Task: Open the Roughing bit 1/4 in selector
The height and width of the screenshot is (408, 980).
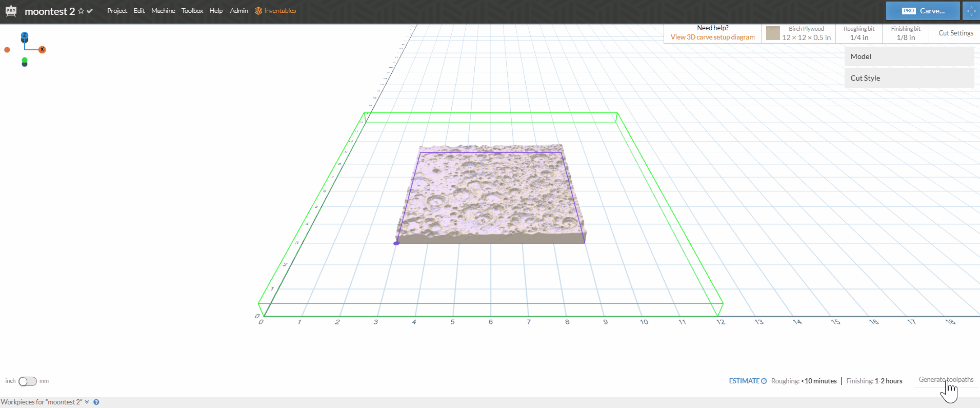Action: point(859,33)
